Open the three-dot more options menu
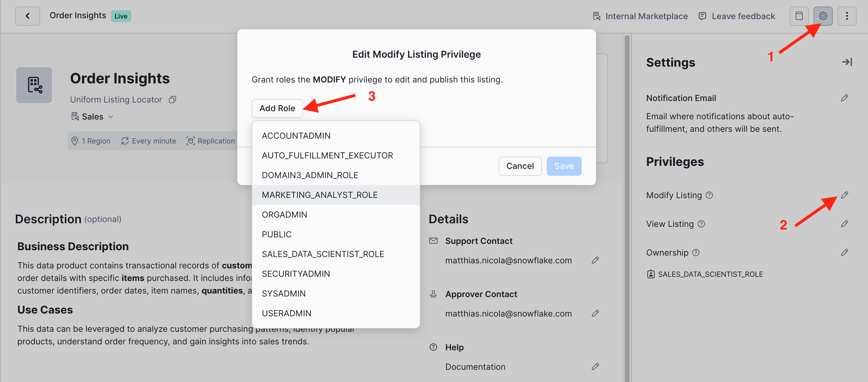 846,16
